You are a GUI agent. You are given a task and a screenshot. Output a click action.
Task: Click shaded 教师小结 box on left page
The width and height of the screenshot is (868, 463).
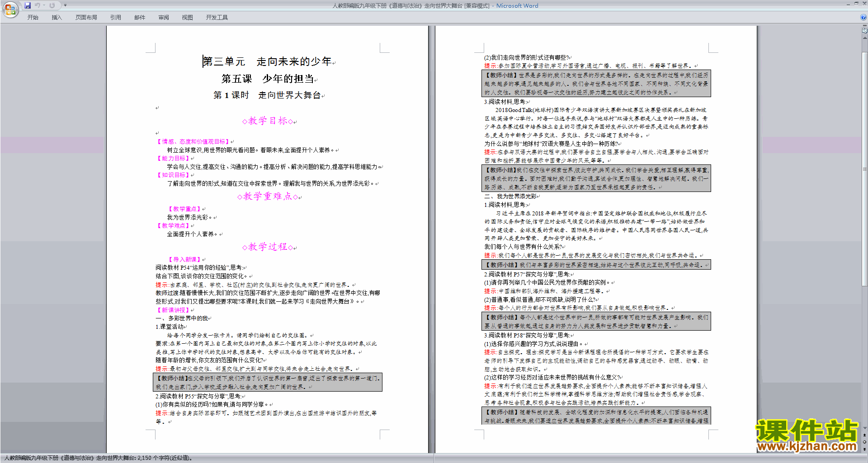(x=268, y=383)
